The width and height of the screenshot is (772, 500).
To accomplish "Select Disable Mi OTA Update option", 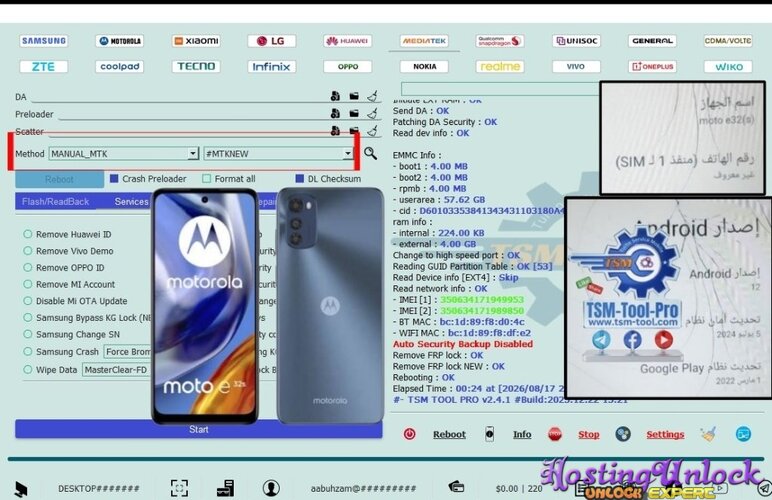I will click(x=28, y=301).
